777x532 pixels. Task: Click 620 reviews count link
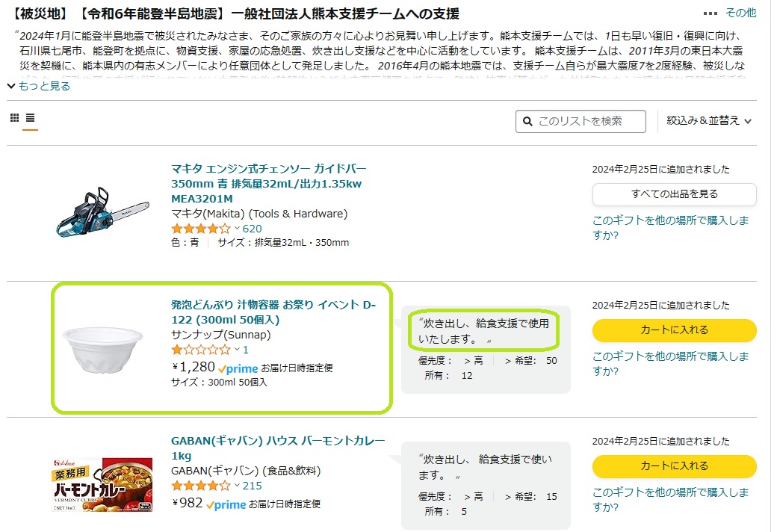tap(252, 229)
